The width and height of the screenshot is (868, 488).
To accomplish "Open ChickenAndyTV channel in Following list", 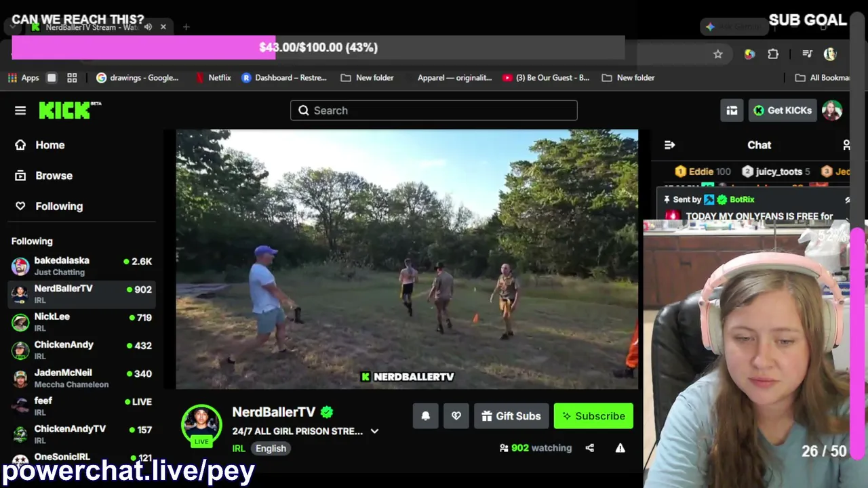I will [x=81, y=434].
